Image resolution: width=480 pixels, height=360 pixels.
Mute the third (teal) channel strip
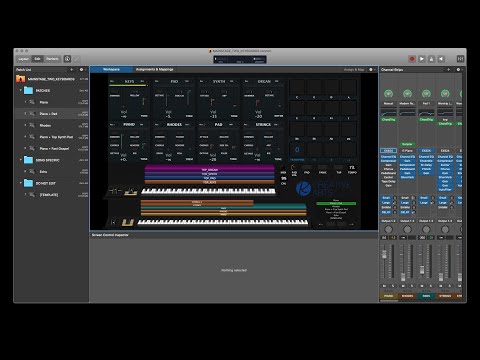(x=422, y=286)
